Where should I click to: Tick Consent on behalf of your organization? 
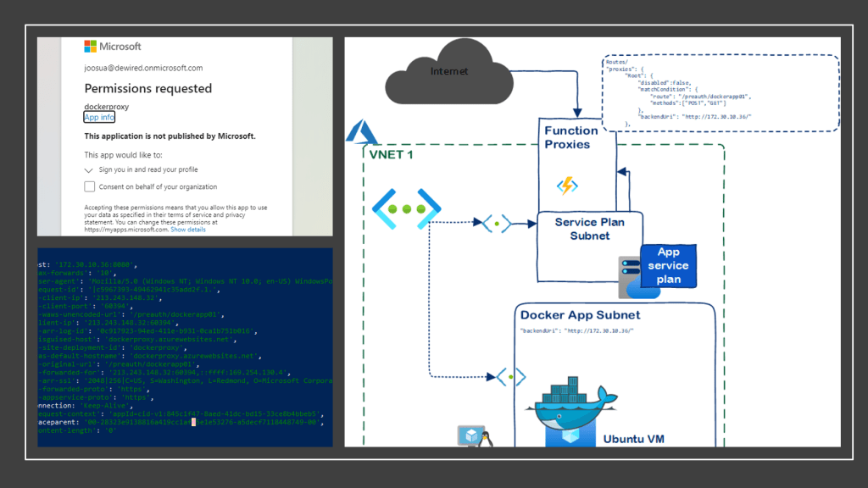[x=90, y=186]
